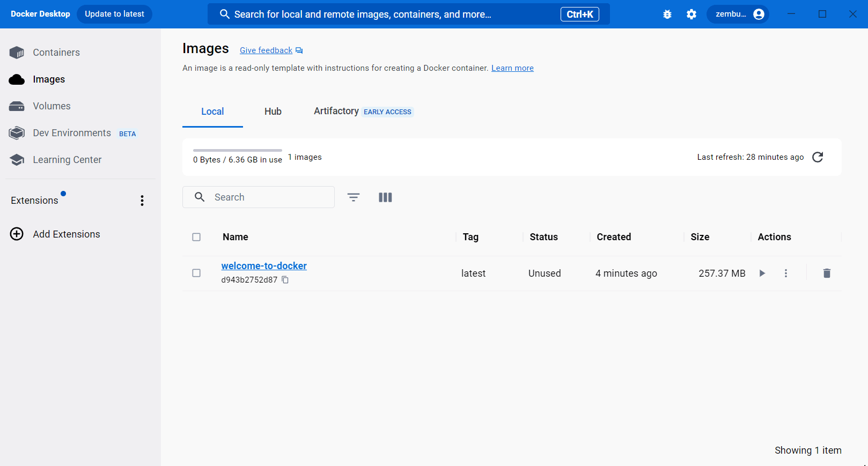Switch to the Artifactory tab
868x466 pixels.
pyautogui.click(x=364, y=112)
